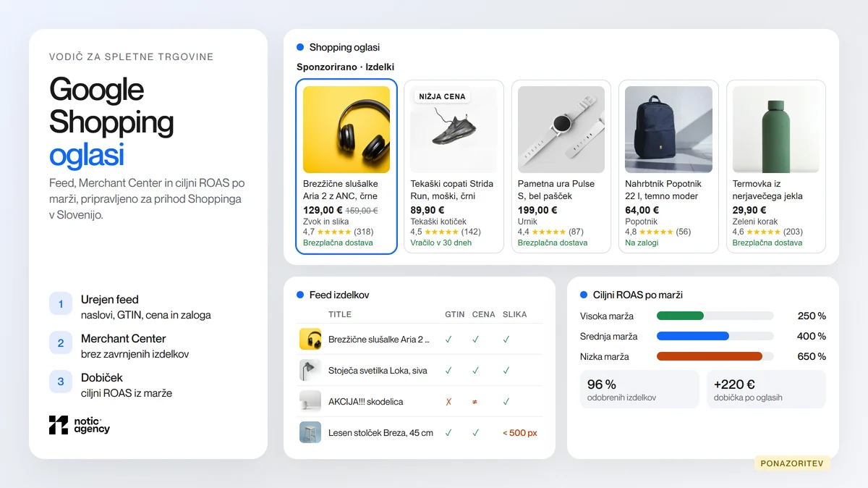Image resolution: width=868 pixels, height=488 pixels.
Task: Click the GTIN column header
Action: click(x=455, y=314)
